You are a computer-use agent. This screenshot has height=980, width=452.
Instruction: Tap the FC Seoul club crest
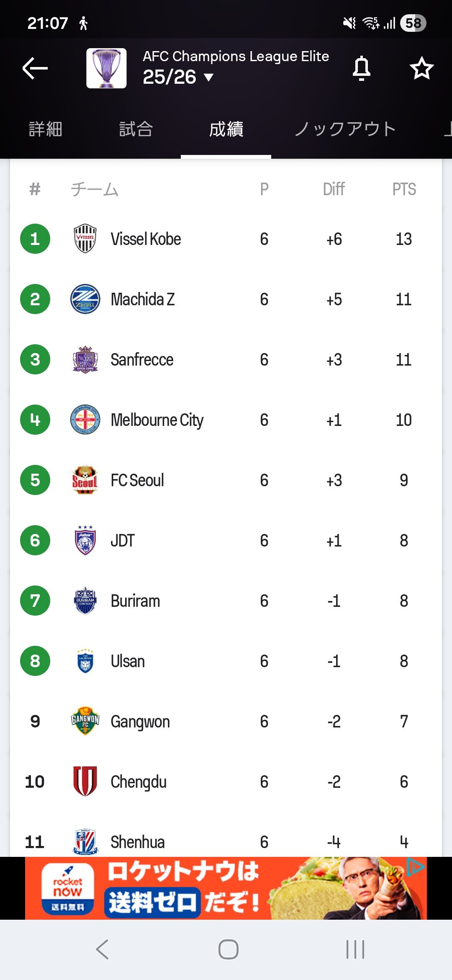pos(85,480)
